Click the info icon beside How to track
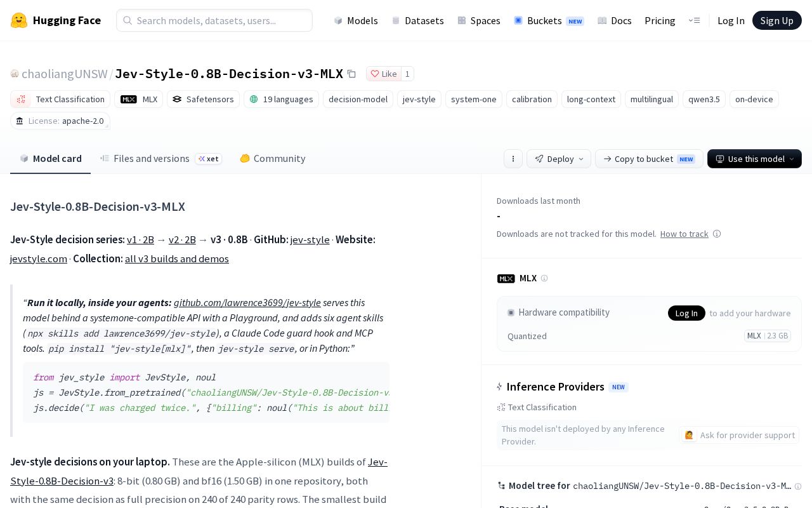Screen dimensions: 812x508 pyautogui.click(x=717, y=234)
